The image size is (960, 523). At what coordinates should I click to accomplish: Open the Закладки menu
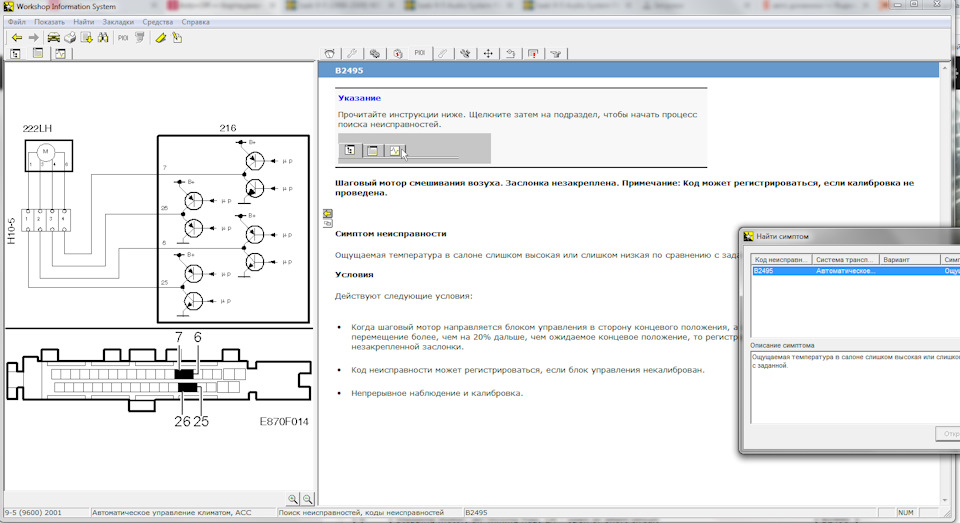point(117,21)
